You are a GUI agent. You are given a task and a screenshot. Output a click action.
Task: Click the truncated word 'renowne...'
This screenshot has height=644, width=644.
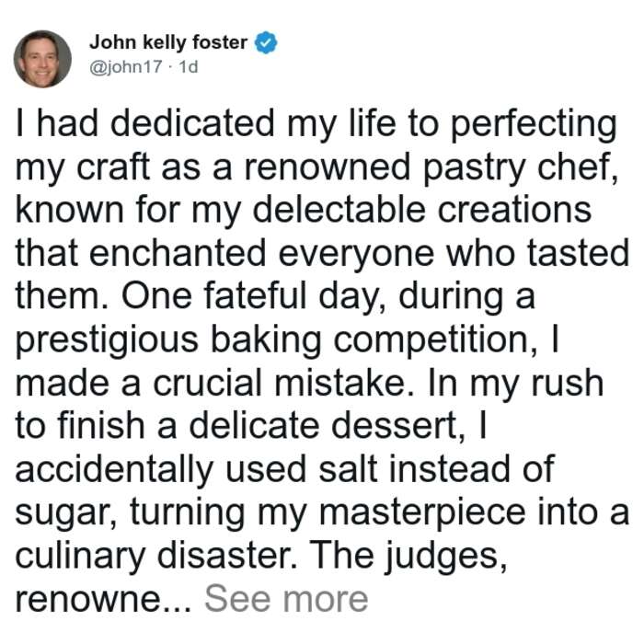pyautogui.click(x=103, y=600)
